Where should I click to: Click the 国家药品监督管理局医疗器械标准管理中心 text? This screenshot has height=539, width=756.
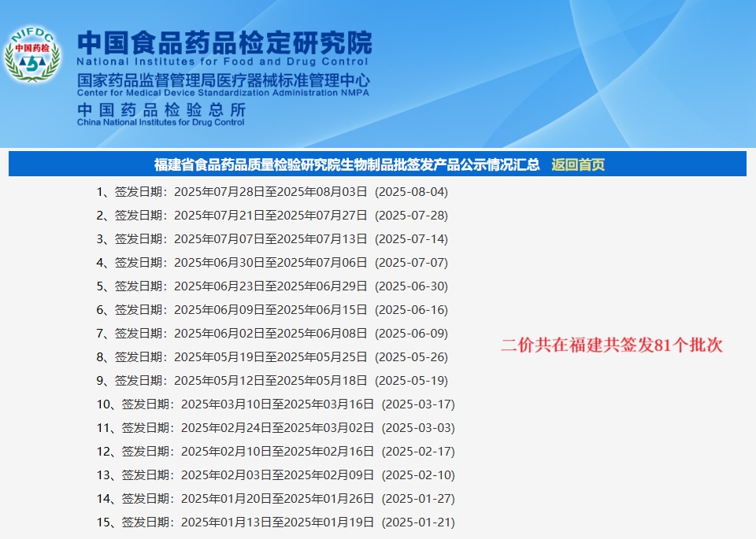click(x=223, y=80)
